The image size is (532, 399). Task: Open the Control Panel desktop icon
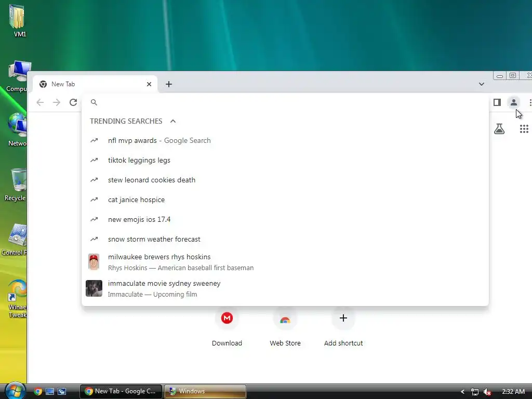14,239
